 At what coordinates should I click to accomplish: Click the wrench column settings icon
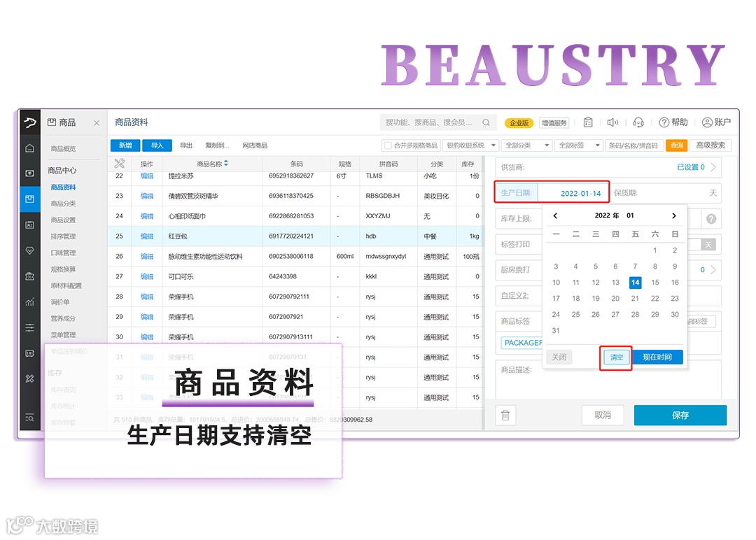pos(120,164)
